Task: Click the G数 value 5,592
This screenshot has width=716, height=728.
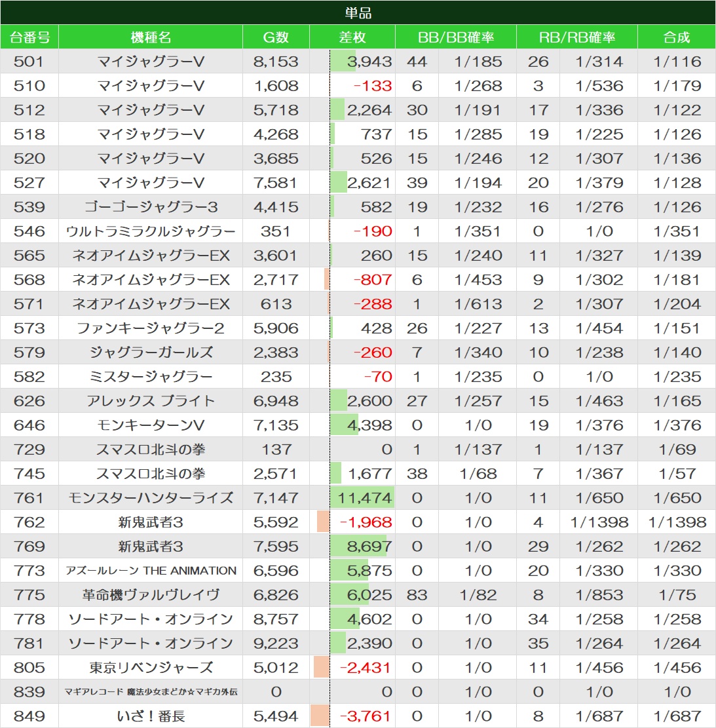Action: coord(276,522)
